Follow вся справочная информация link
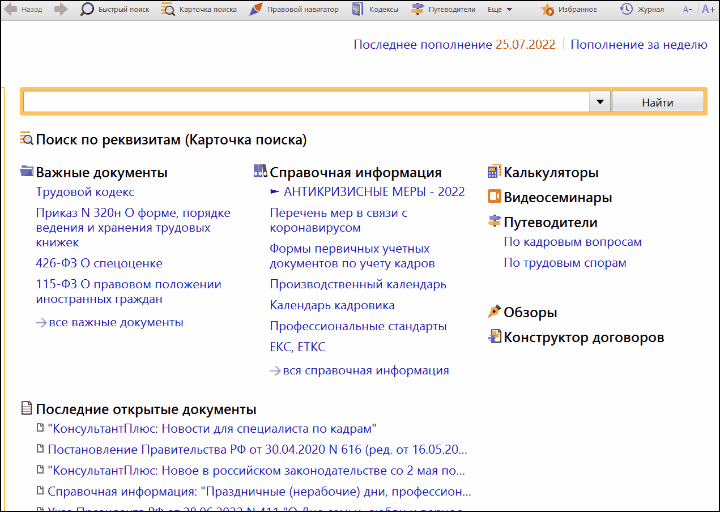The image size is (720, 512). coord(366,371)
